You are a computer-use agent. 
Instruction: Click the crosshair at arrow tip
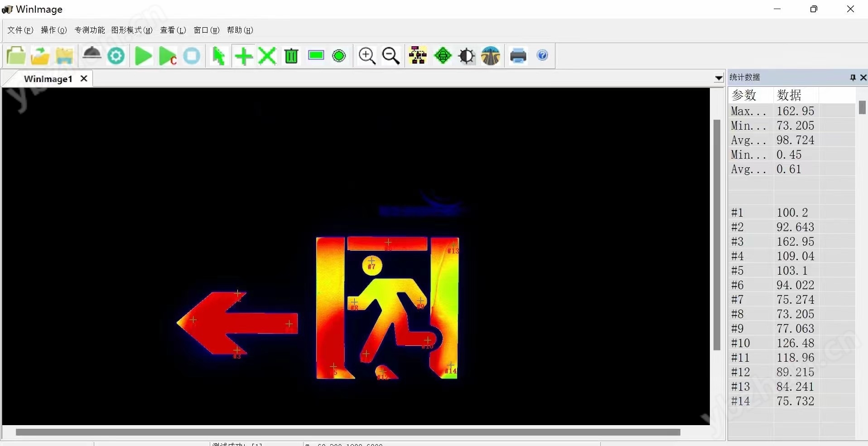pos(193,320)
